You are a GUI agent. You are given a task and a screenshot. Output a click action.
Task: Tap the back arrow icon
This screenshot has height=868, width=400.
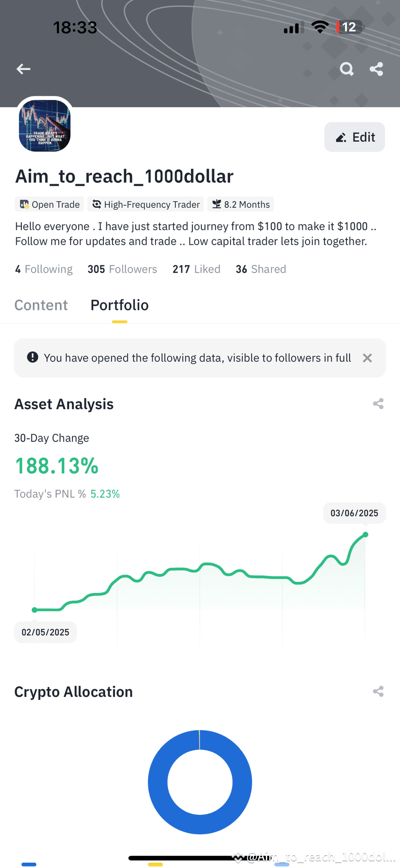click(x=23, y=69)
